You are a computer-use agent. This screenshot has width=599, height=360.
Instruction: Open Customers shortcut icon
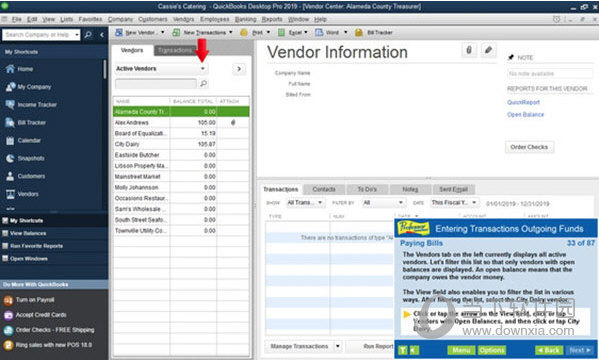10,176
